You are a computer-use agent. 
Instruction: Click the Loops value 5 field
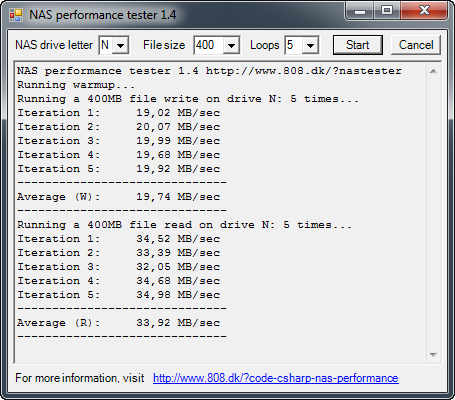[294, 45]
